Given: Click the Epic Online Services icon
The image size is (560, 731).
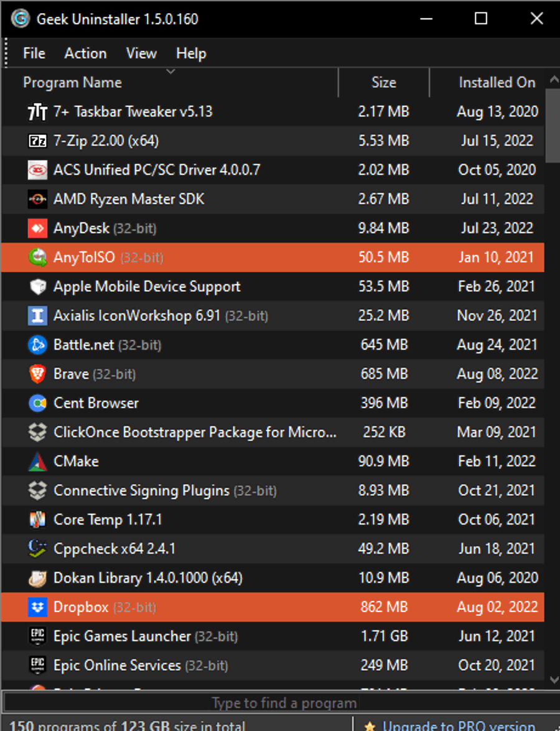Looking at the screenshot, I should click(x=37, y=665).
